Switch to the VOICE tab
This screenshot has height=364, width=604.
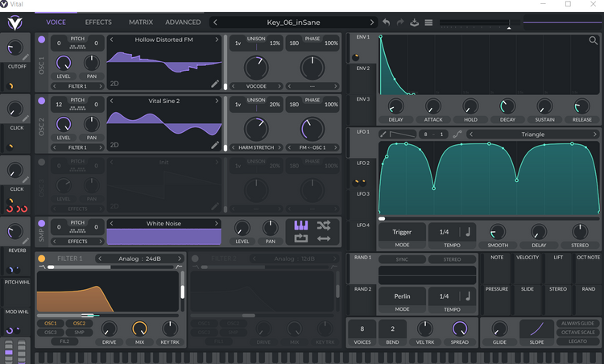(x=56, y=23)
